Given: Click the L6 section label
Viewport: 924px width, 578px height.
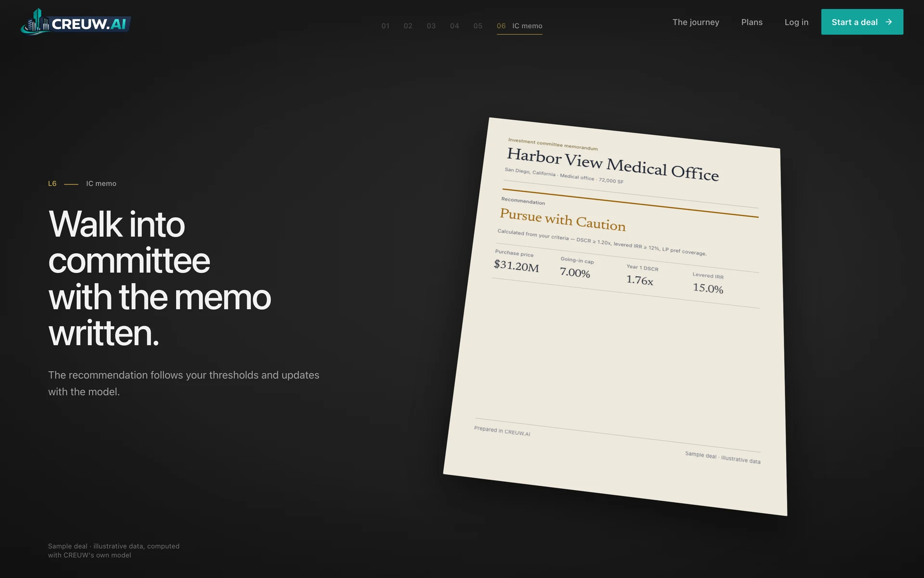Looking at the screenshot, I should click(52, 184).
